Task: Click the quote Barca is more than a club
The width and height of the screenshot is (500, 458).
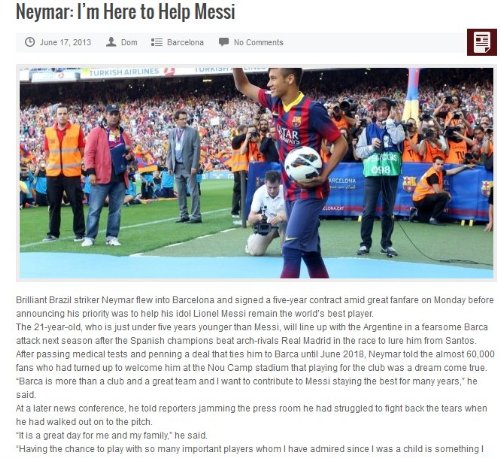Action: coord(246,388)
